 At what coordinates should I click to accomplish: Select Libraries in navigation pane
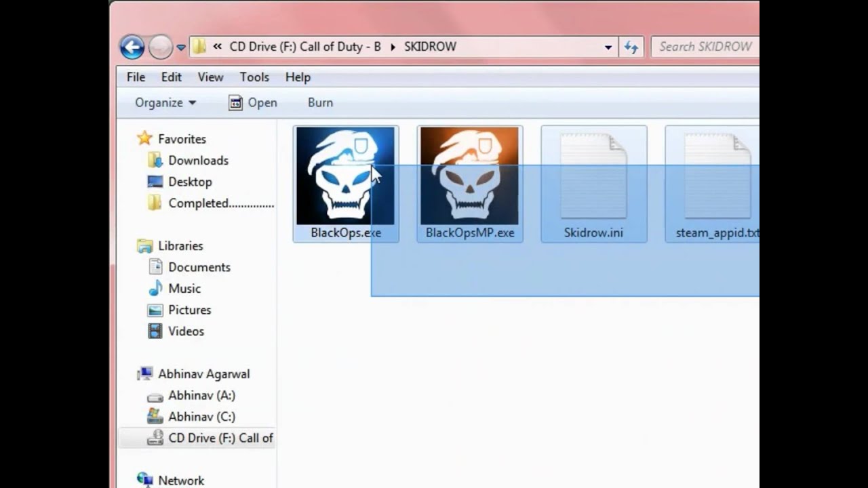(x=180, y=246)
